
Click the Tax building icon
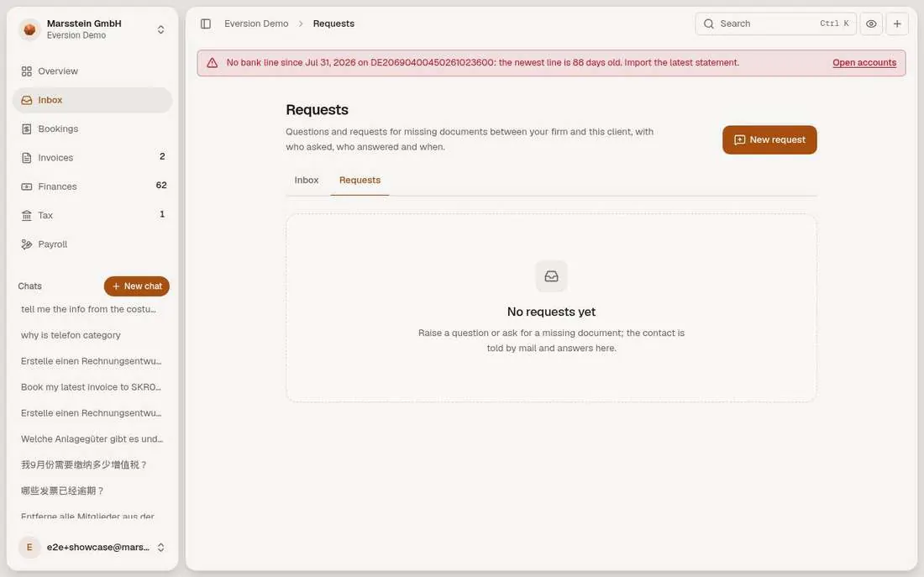click(27, 216)
